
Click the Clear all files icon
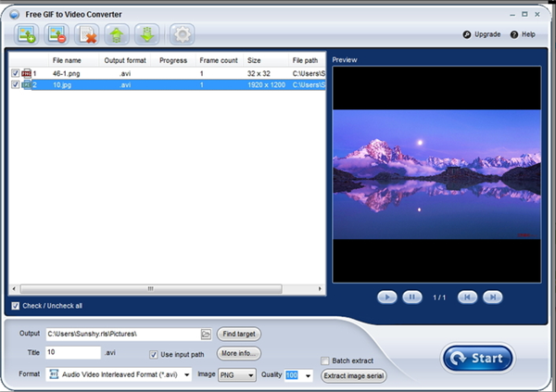click(x=88, y=34)
